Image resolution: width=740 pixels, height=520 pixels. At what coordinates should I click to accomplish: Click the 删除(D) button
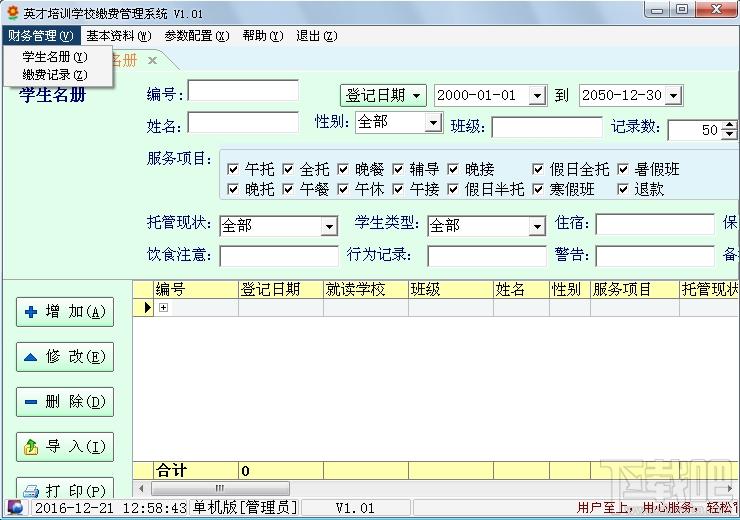65,402
